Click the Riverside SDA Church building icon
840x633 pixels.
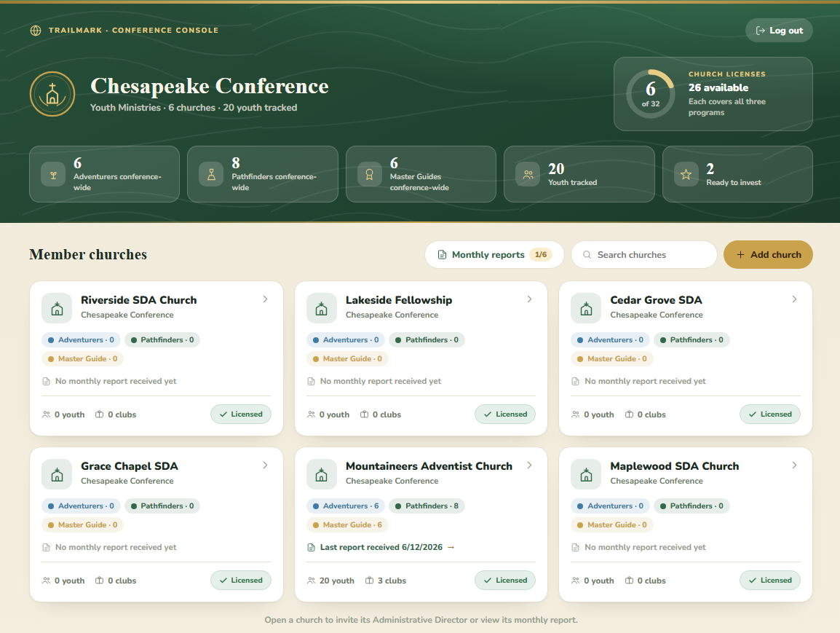[57, 308]
